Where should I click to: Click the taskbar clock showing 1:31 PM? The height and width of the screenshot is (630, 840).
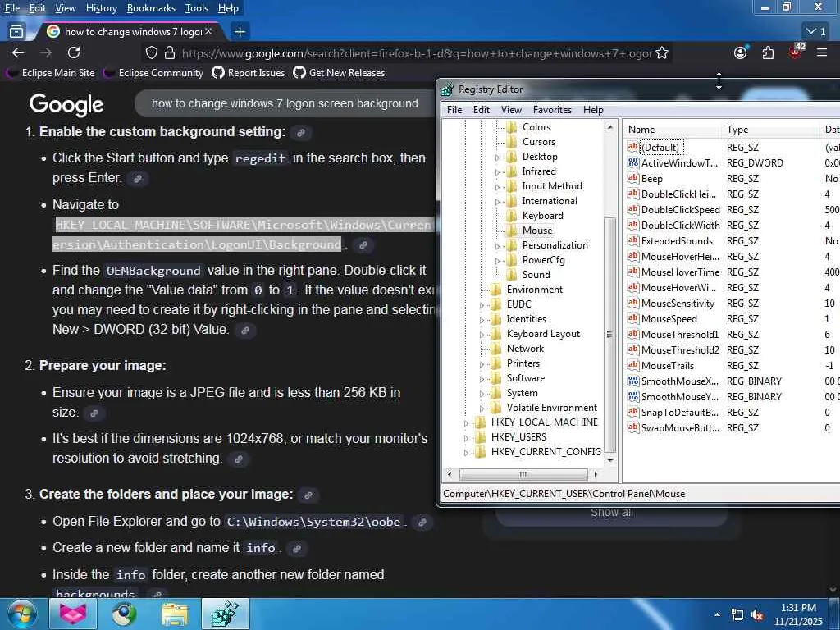click(x=798, y=614)
